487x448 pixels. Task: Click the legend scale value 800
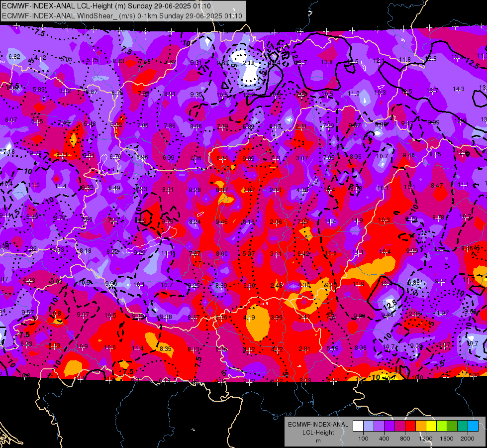point(405,439)
